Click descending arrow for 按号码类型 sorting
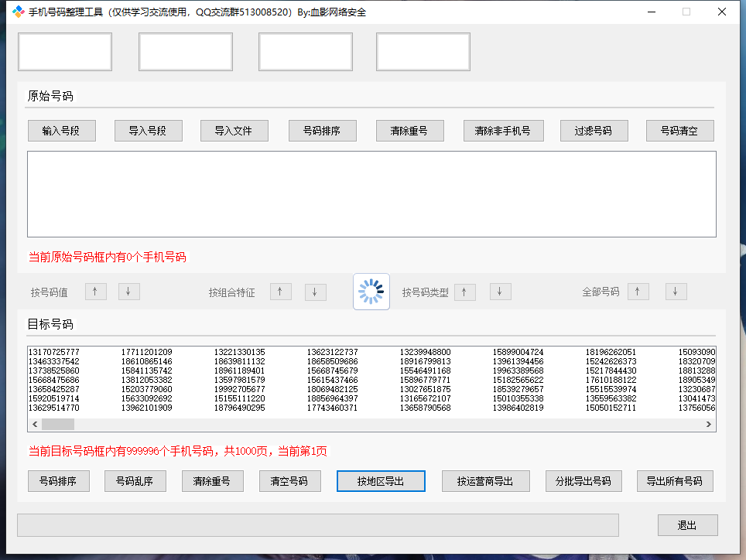The width and height of the screenshot is (746, 560). pos(499,292)
